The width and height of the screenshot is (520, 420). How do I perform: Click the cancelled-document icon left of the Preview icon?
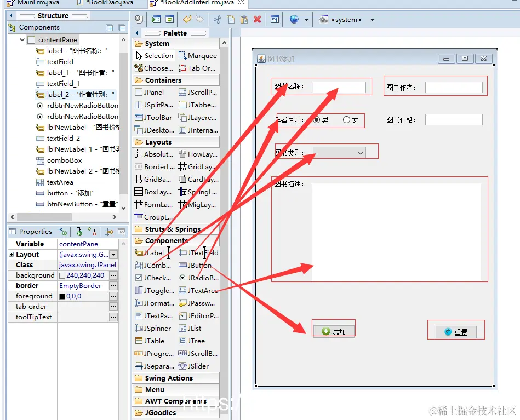tap(139, 20)
